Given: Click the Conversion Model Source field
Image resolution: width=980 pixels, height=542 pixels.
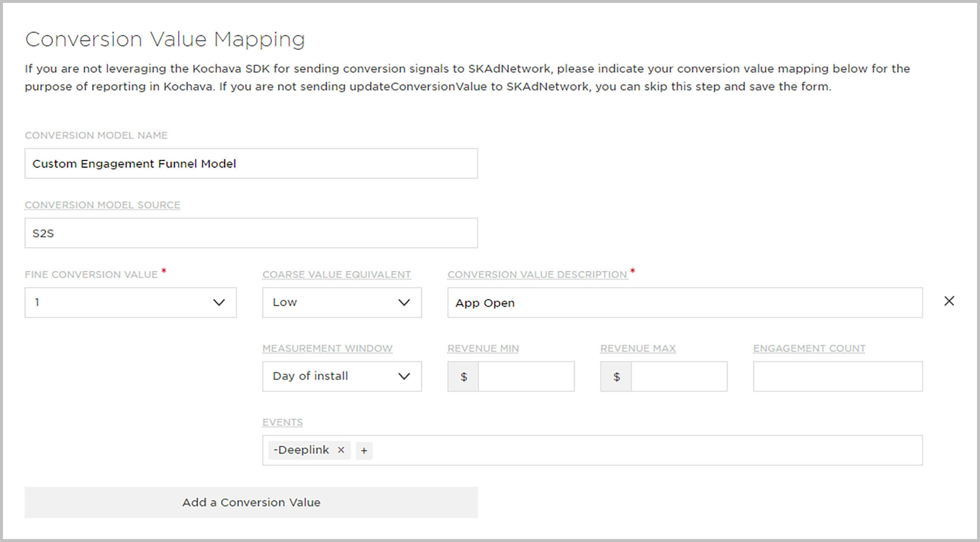Looking at the screenshot, I should pyautogui.click(x=251, y=233).
